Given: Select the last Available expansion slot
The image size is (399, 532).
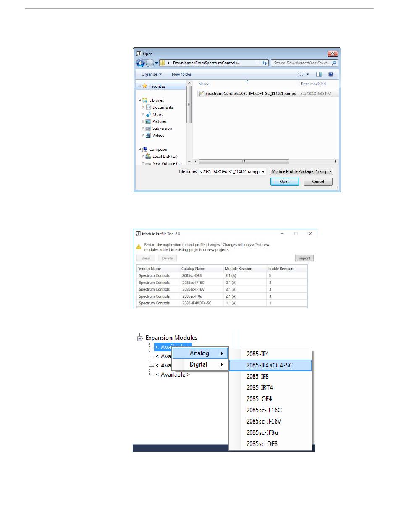Looking at the screenshot, I should (173, 375).
